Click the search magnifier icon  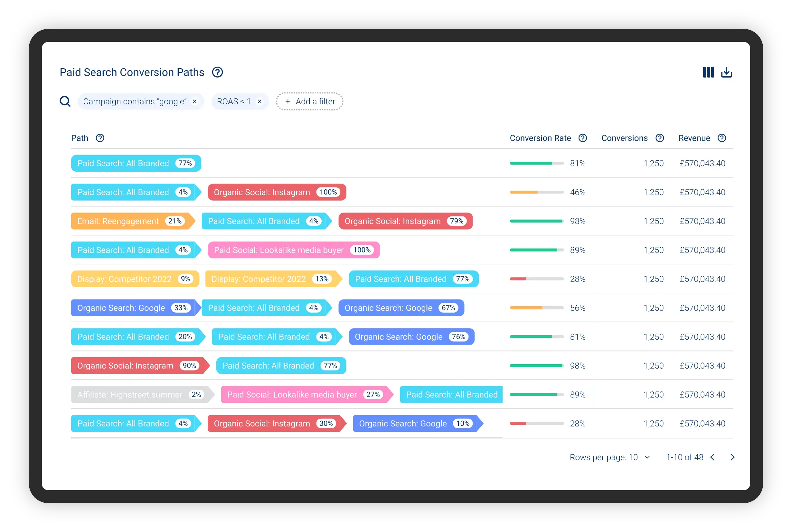point(65,101)
